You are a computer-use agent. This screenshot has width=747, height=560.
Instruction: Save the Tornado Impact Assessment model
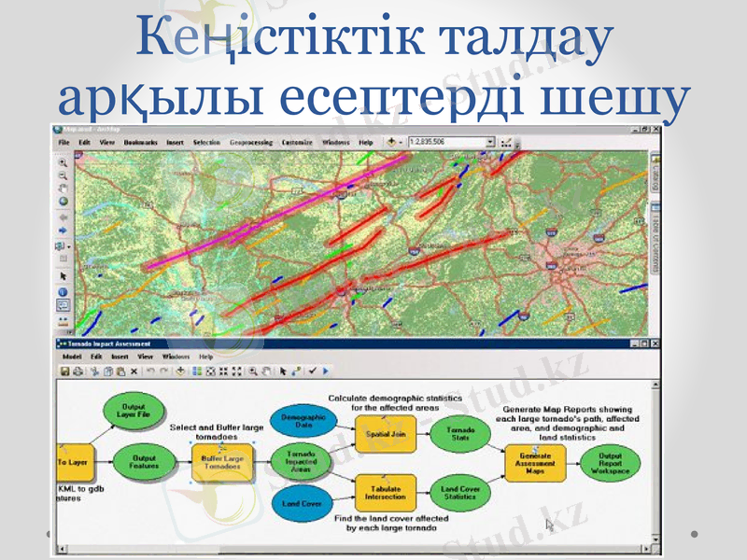tap(63, 371)
